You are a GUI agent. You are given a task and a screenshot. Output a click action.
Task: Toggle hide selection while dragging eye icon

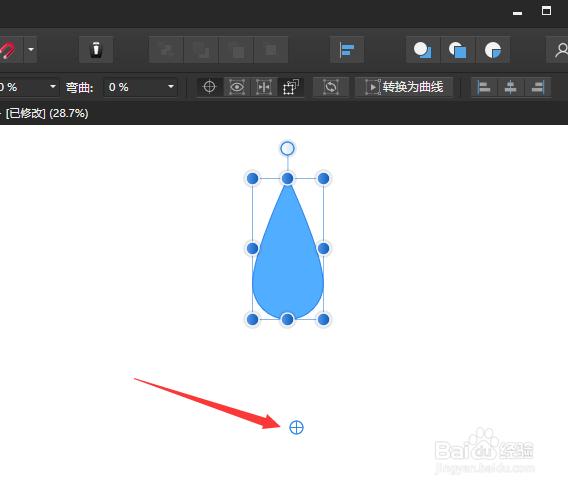click(237, 87)
